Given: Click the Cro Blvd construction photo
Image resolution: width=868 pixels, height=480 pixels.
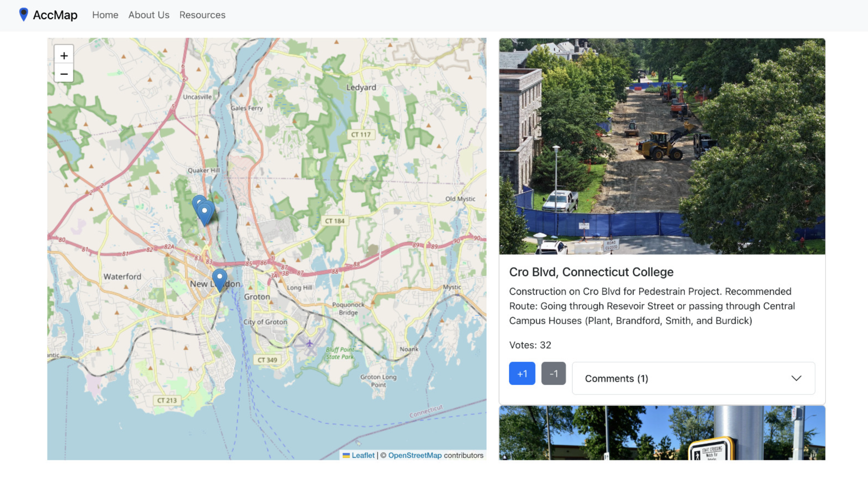Looking at the screenshot, I should 662,146.
